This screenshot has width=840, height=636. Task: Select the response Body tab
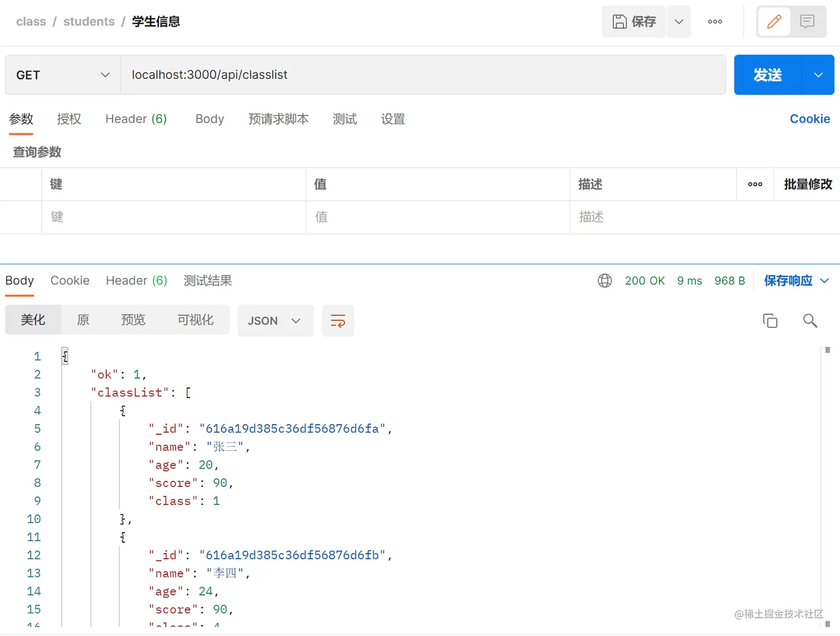point(19,281)
